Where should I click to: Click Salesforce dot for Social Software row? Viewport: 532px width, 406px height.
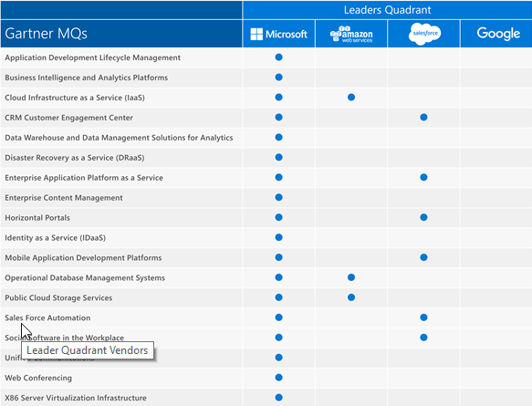[x=423, y=338]
